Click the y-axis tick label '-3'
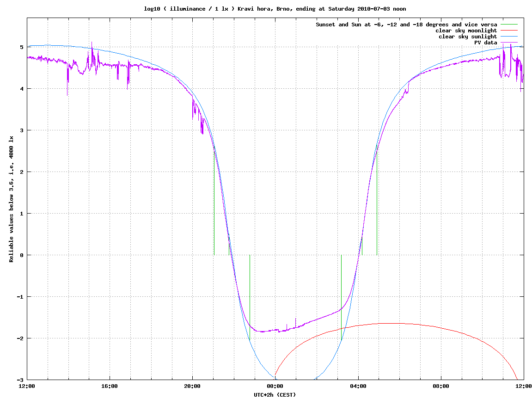 point(20,380)
